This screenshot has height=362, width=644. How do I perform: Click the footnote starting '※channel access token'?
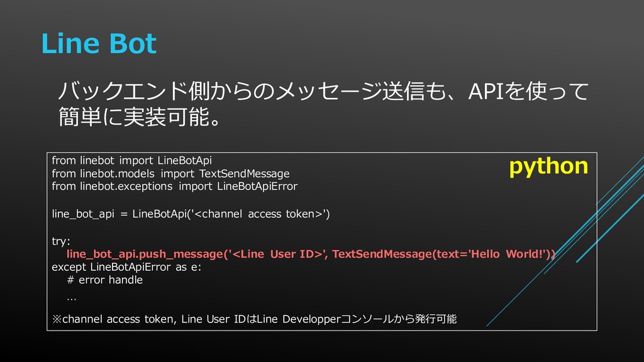click(x=254, y=319)
